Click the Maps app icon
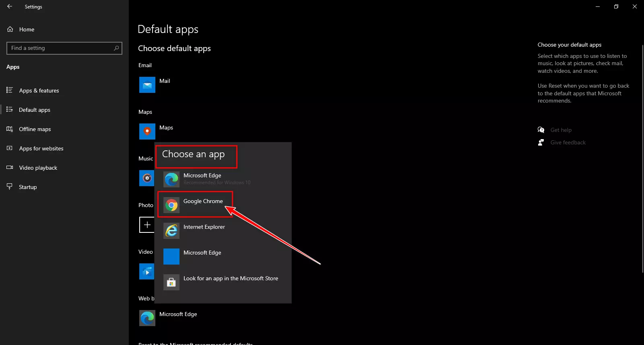 147,131
